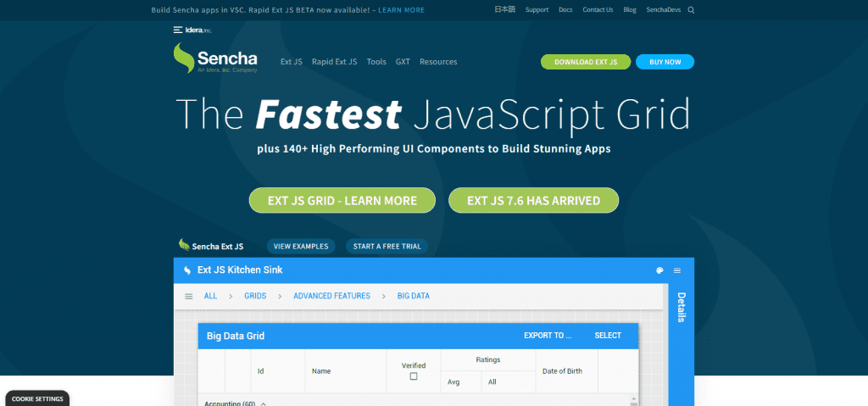Open the search magnifier icon
The image size is (868, 406).
coord(691,10)
